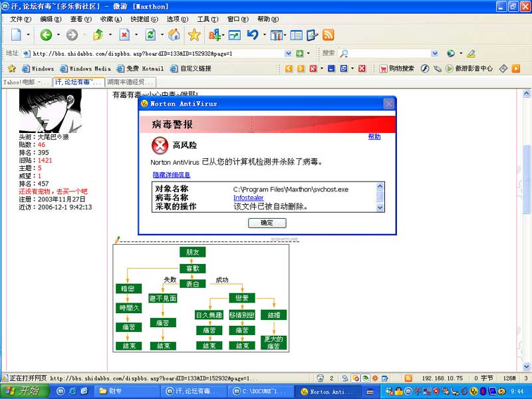Expand the search box dropdown arrow
Image resolution: width=532 pixels, height=399 pixels.
click(438, 54)
